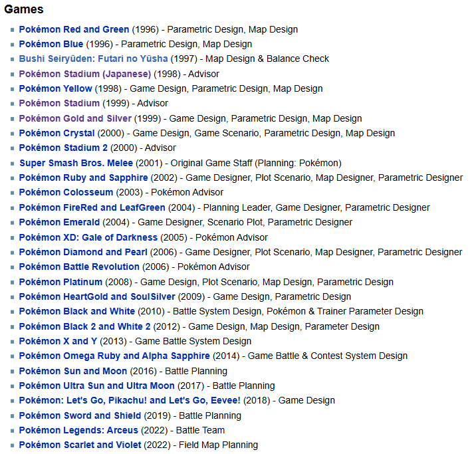The height and width of the screenshot is (454, 476).
Task: Click 'Planning Leader, Game Designer, Parametric Designer' text
Action: pyautogui.click(x=316, y=207)
